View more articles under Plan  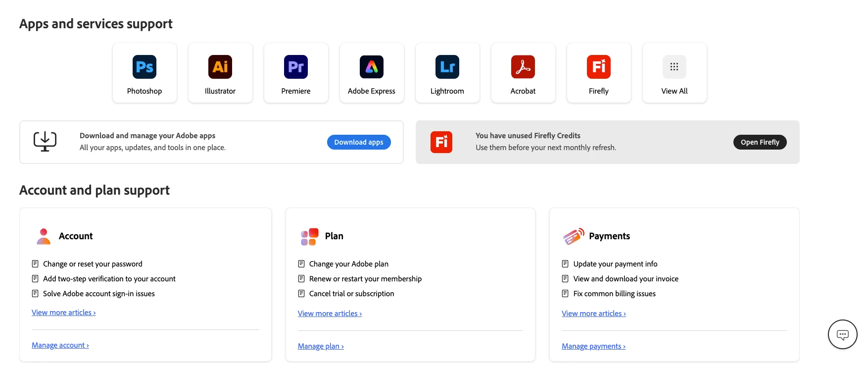[330, 314]
